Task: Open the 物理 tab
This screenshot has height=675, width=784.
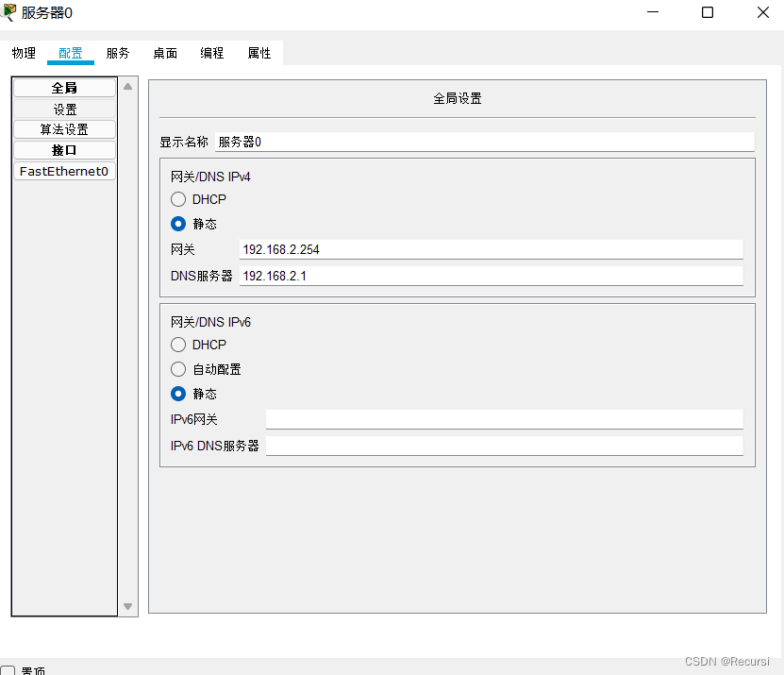Action: click(x=24, y=53)
